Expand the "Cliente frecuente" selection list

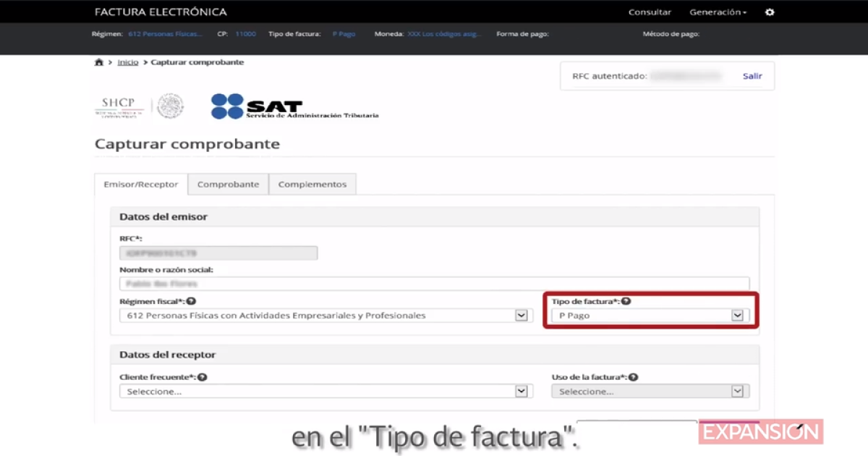pyautogui.click(x=521, y=391)
